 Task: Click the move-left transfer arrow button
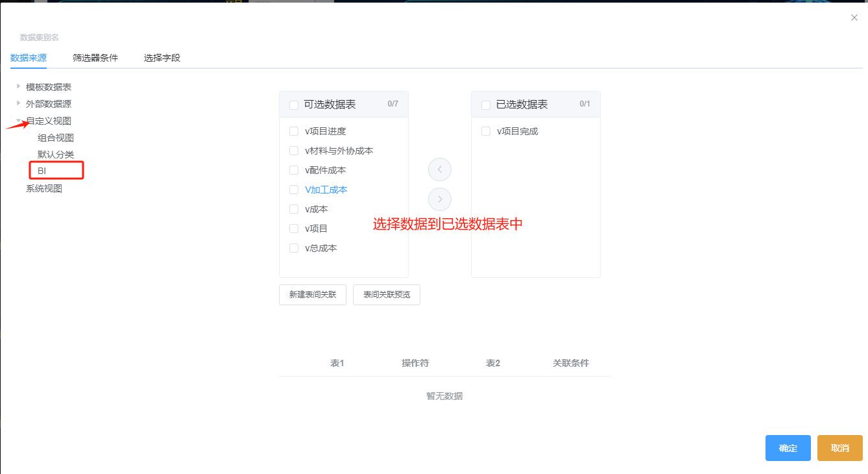(439, 169)
